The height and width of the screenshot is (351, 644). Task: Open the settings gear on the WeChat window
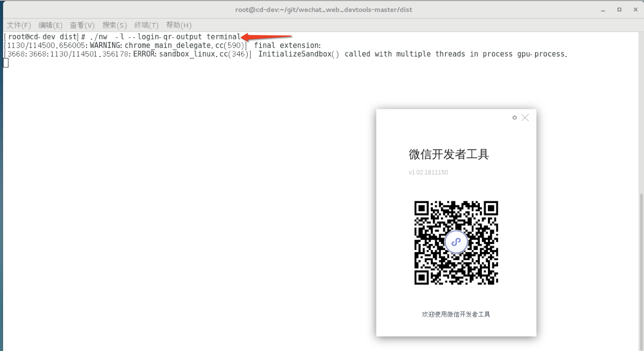click(515, 117)
